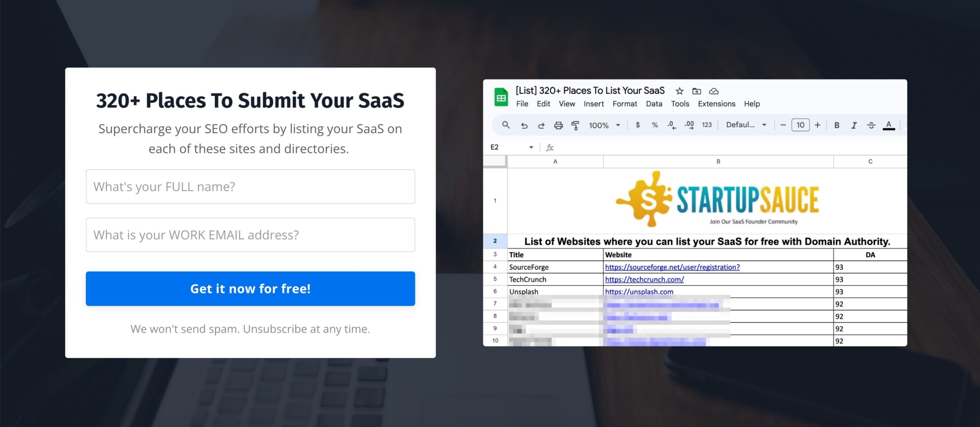This screenshot has width=980, height=427.
Task: Click the move to folder icon
Action: click(x=697, y=91)
